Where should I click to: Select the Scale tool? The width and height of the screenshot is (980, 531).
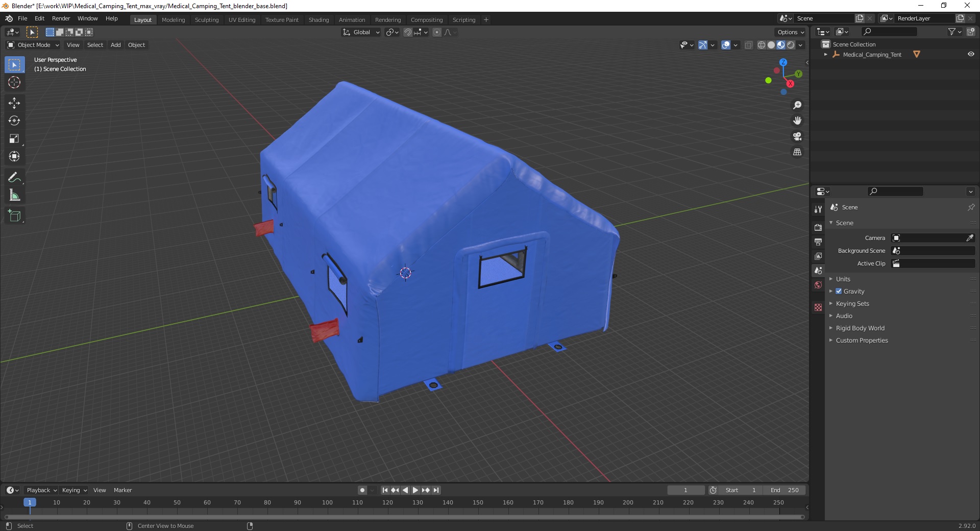pyautogui.click(x=14, y=139)
